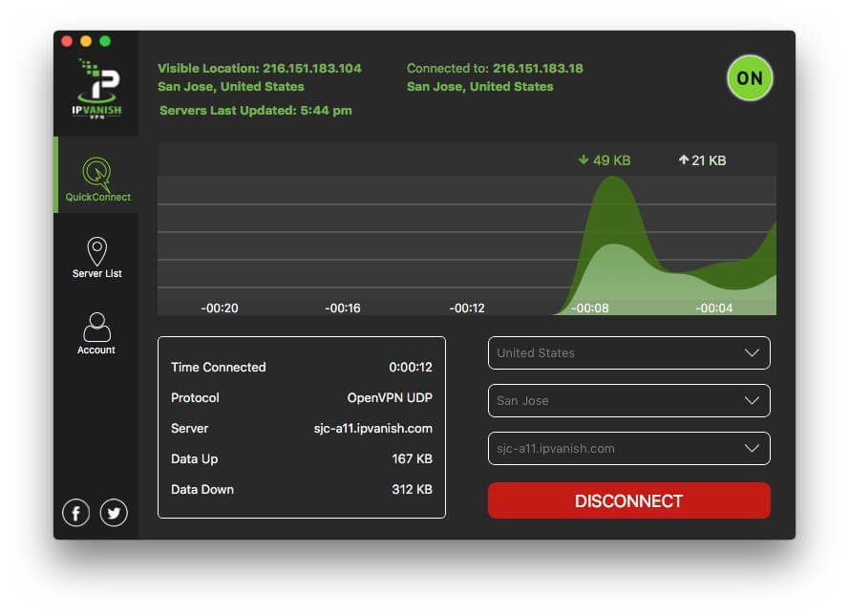
Task: Click the Connected to IP 216.151.183.18
Action: click(x=538, y=68)
